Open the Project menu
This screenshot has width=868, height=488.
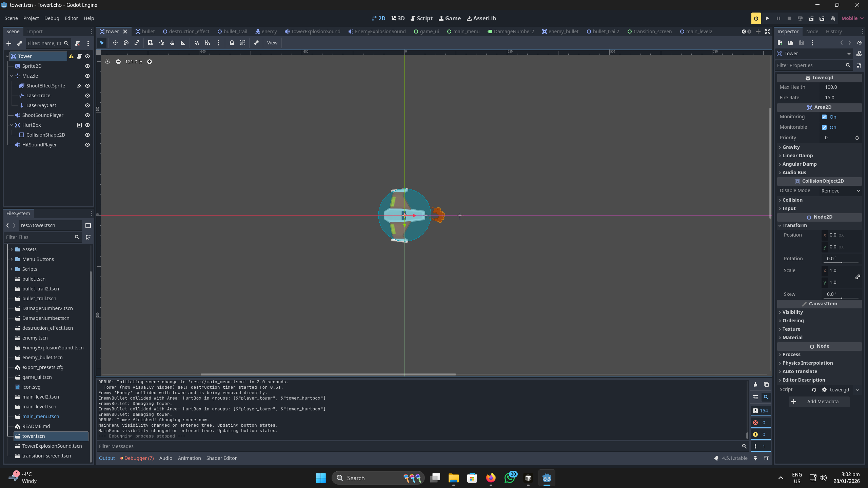[31, 18]
